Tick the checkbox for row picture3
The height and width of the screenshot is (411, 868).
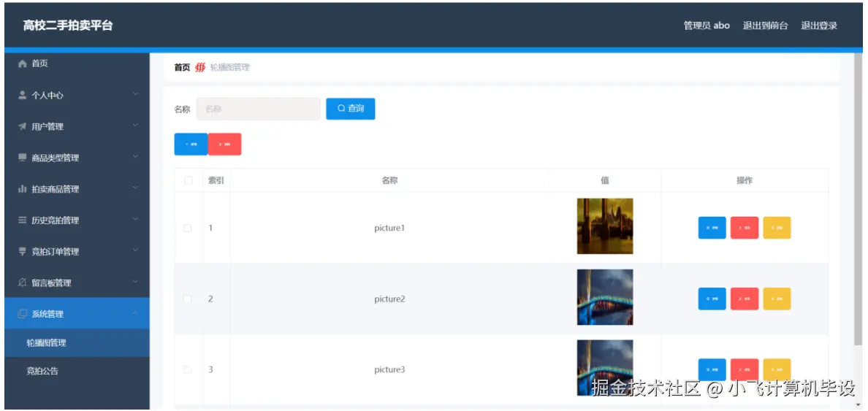coord(188,369)
